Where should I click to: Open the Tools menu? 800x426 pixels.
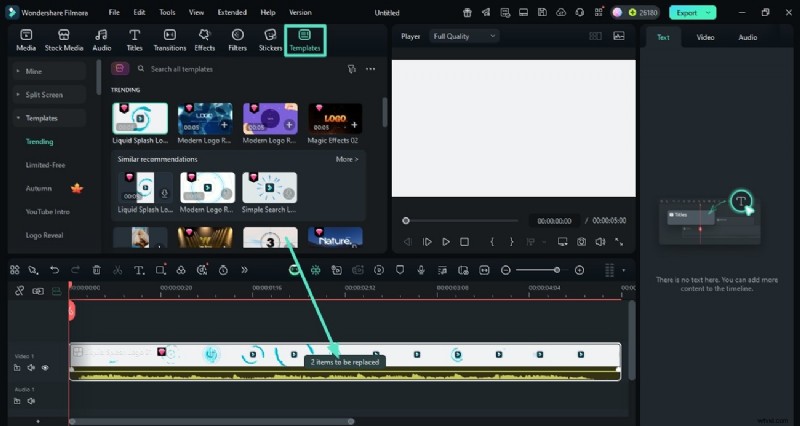(167, 12)
